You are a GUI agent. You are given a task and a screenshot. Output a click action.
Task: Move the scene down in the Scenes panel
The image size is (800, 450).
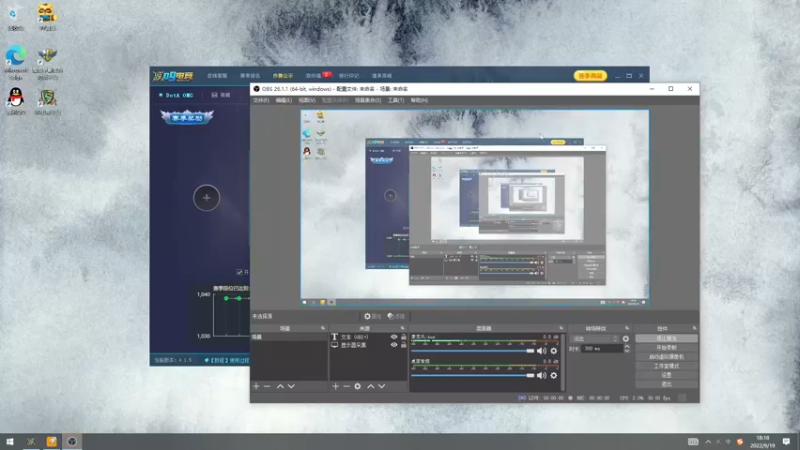pyautogui.click(x=291, y=386)
